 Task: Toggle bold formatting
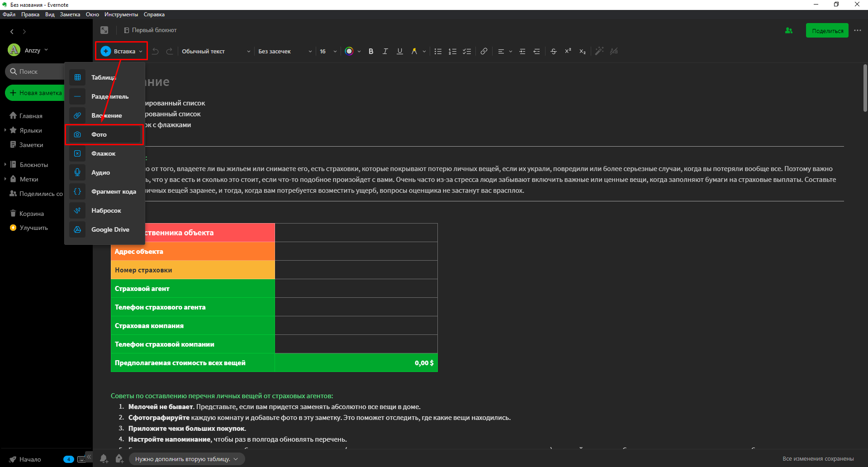point(371,51)
